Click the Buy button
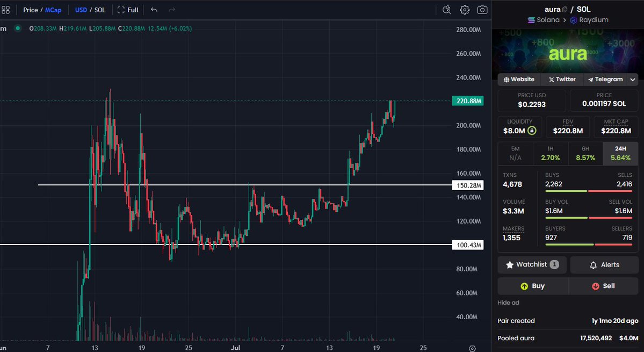Viewport: 644px width, 352px height. [533, 286]
